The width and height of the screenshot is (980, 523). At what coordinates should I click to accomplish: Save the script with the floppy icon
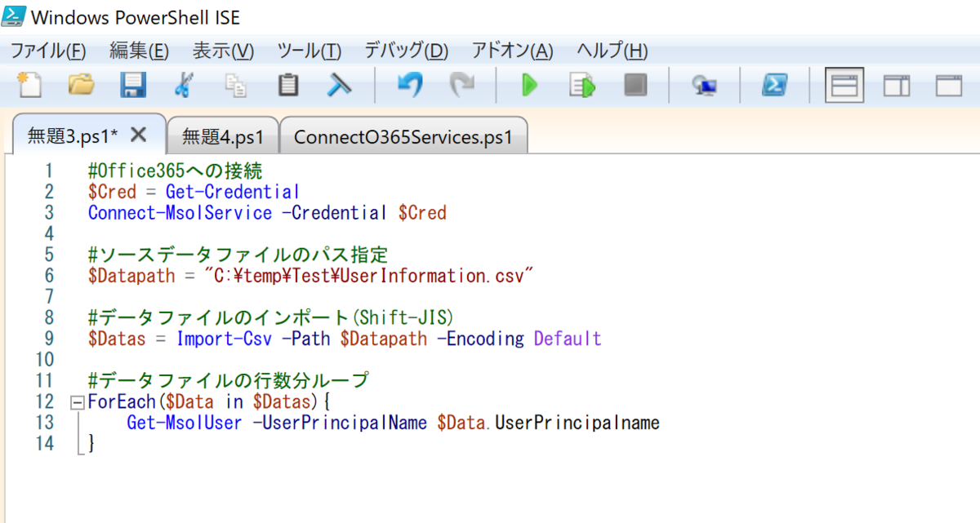[x=133, y=85]
